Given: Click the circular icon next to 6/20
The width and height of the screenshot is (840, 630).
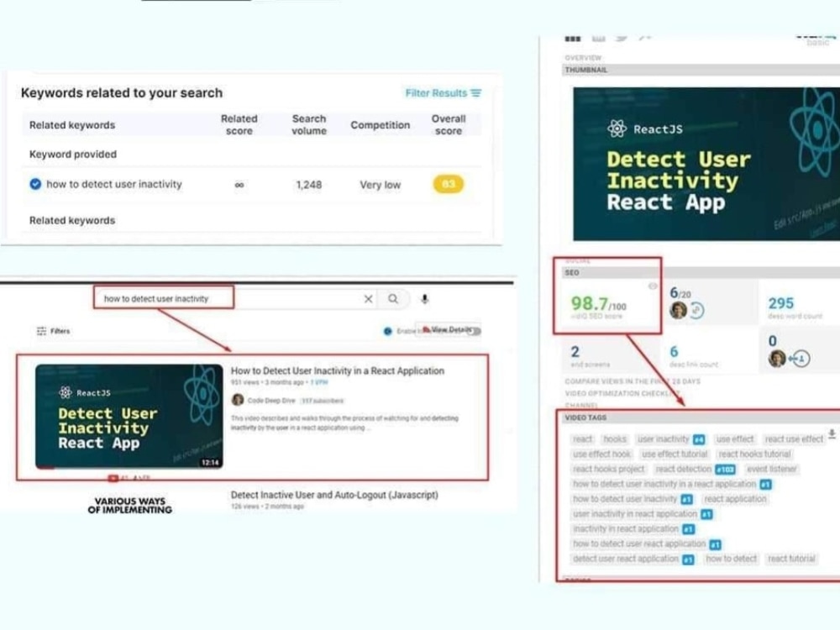Looking at the screenshot, I should [x=696, y=310].
